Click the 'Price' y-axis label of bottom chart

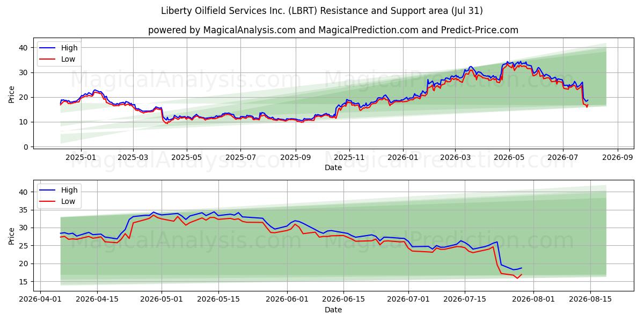click(12, 236)
